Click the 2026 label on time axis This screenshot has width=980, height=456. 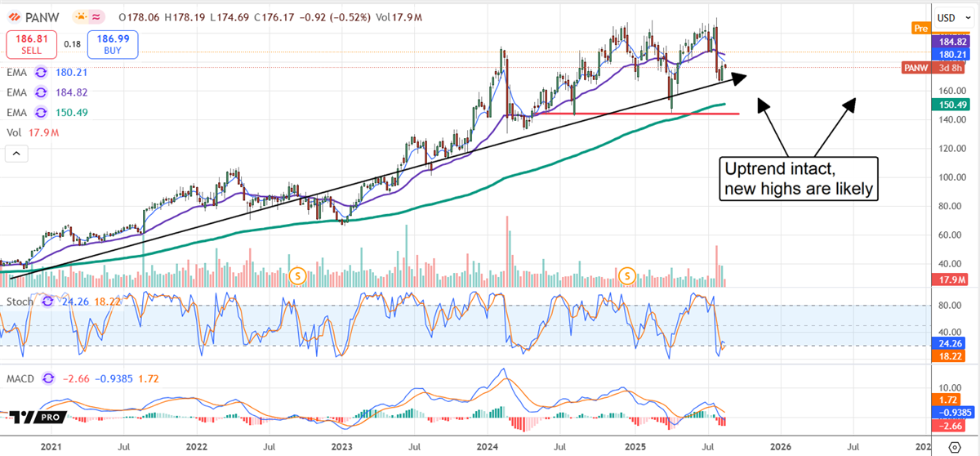click(780, 447)
